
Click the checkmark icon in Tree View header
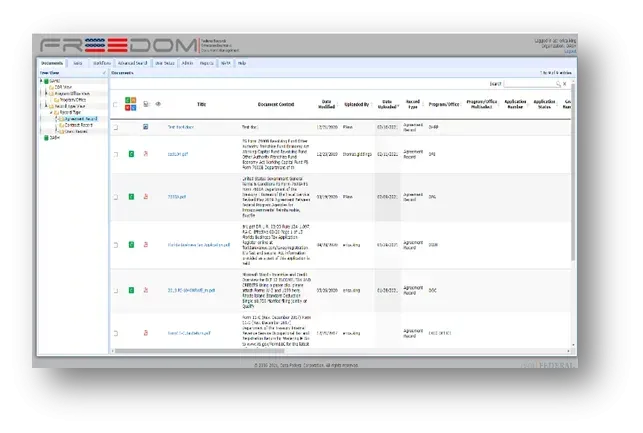(104, 73)
